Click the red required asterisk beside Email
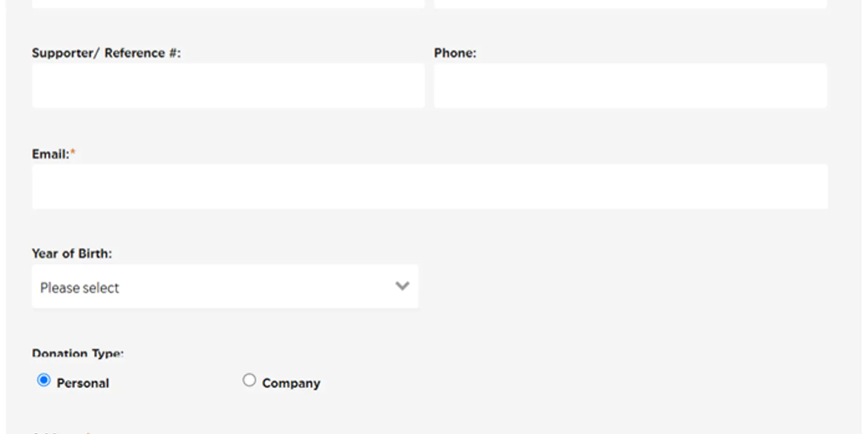 pos(73,153)
